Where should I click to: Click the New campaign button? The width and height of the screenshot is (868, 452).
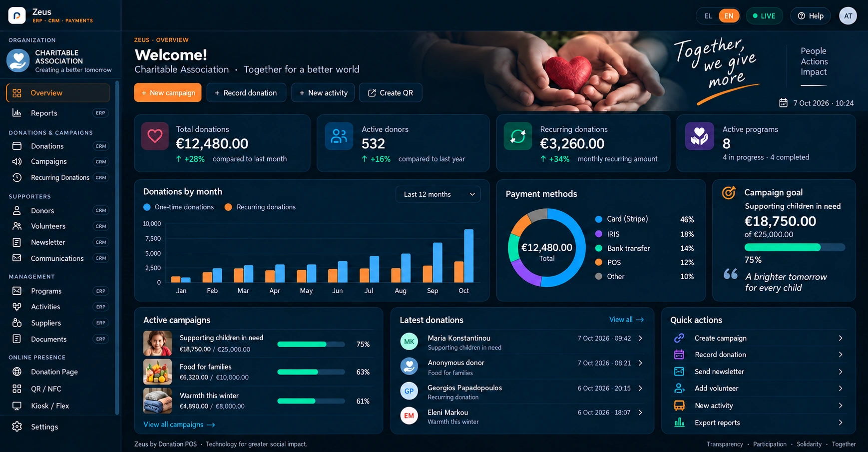pos(168,93)
